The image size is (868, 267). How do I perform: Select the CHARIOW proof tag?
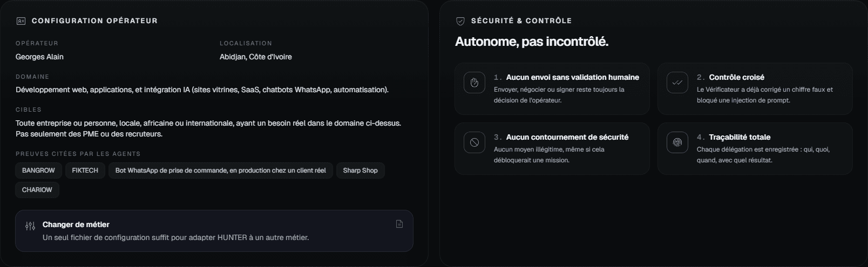pos(37,190)
